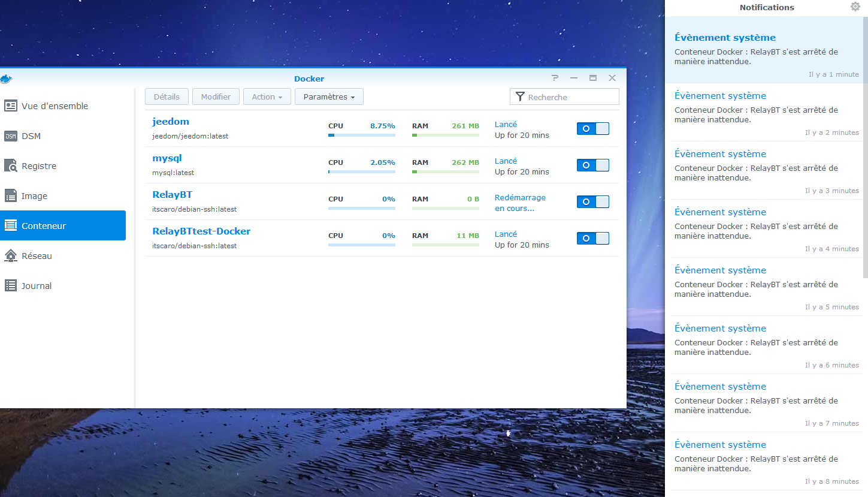Open the Paramètres dropdown menu
Image resolution: width=868 pixels, height=497 pixels.
329,97
